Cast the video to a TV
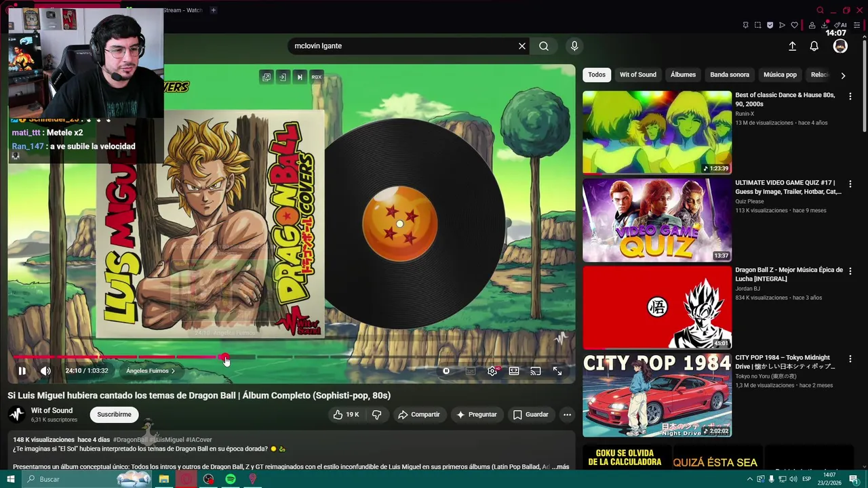This screenshot has width=868, height=488. (x=536, y=371)
